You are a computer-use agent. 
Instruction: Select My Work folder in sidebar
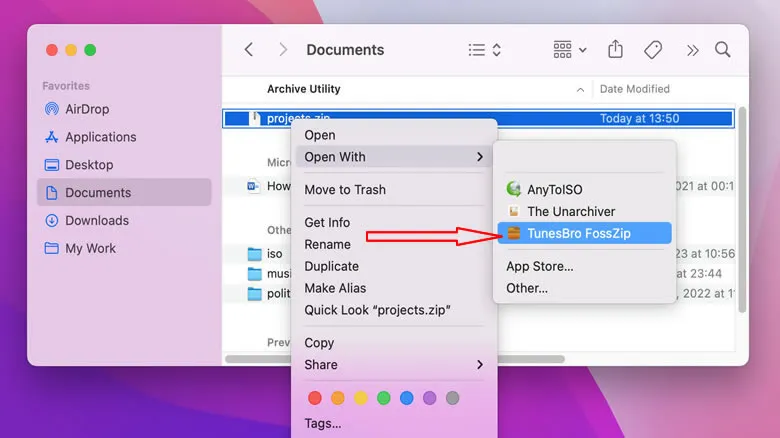(124, 248)
